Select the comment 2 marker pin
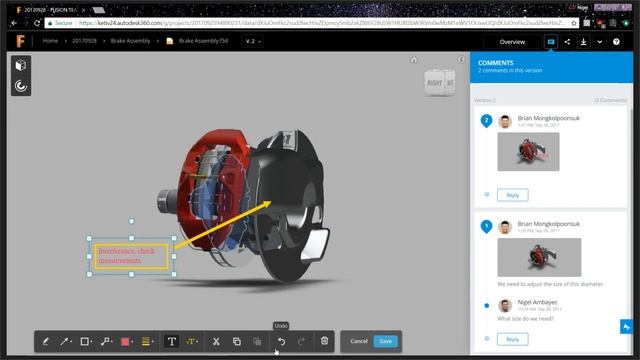The image size is (640, 360). 486,121
